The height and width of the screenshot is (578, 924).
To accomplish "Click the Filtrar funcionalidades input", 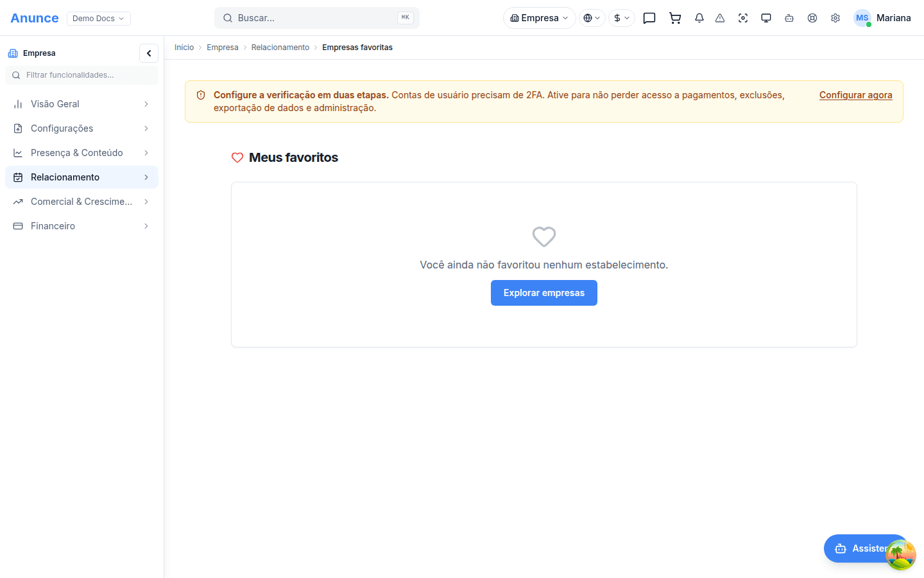I will click(81, 75).
